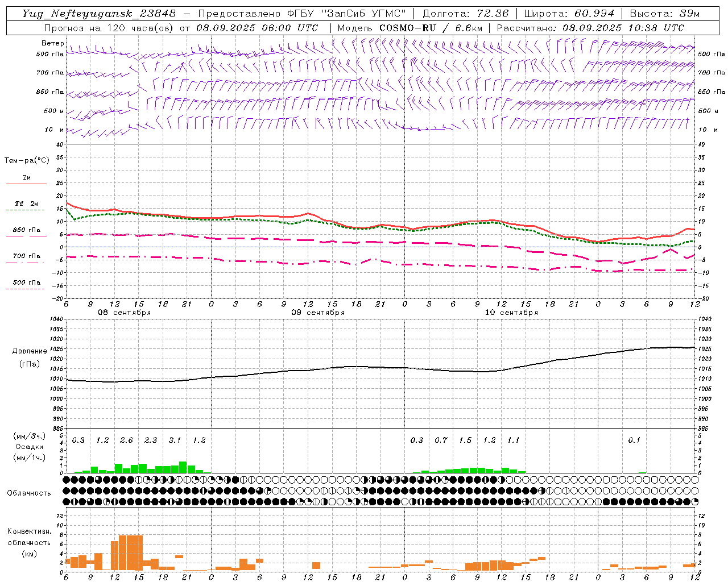Select the 700 гПа temperature legend entry
The width and height of the screenshot is (728, 582).
(x=26, y=256)
